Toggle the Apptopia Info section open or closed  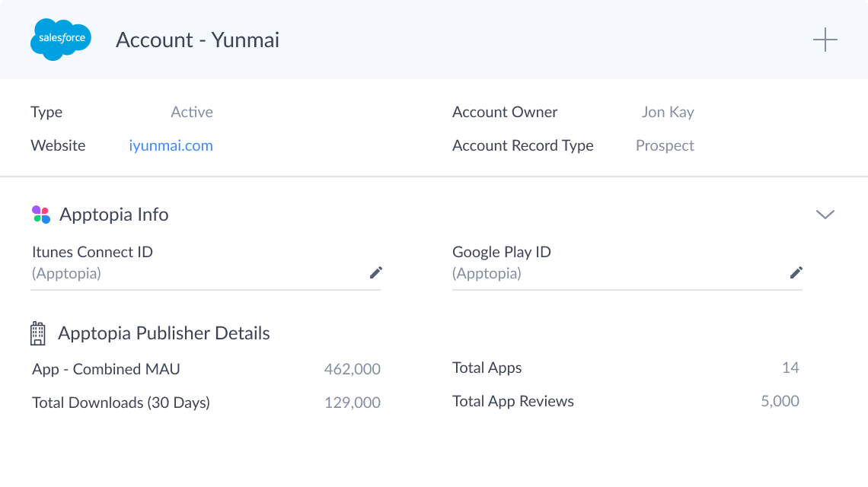pos(825,215)
